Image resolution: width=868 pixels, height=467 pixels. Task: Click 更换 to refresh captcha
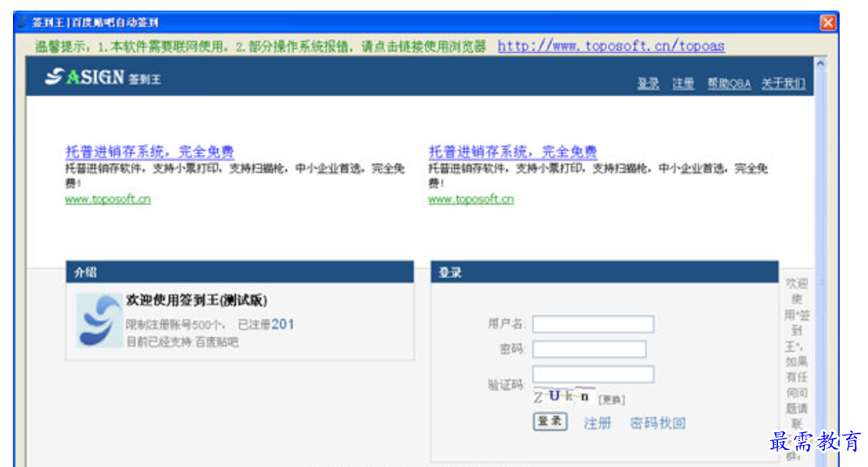(612, 400)
